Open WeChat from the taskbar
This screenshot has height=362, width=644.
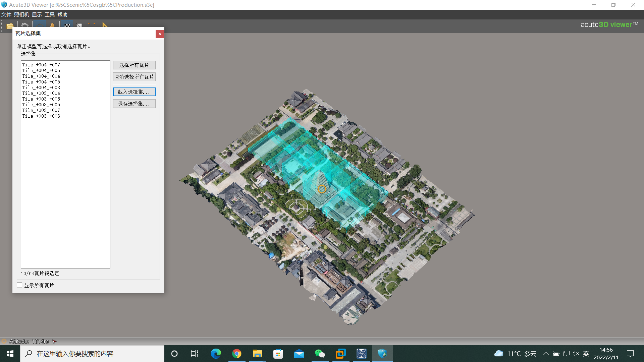pos(320,354)
